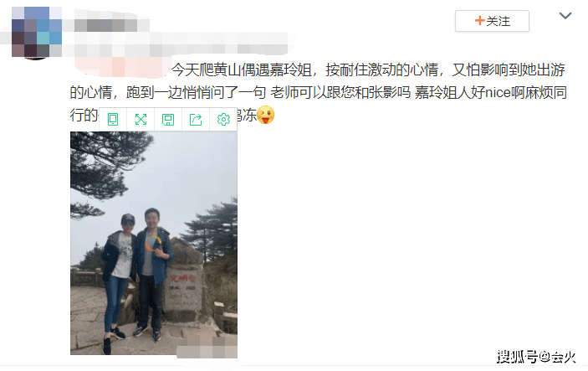Viewport: 588px width, 371px height.
Task: Follow the poster via +关注 button
Action: tap(492, 21)
